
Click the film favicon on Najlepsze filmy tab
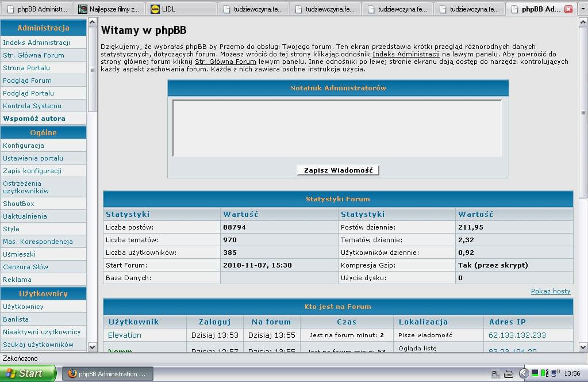pyautogui.click(x=83, y=9)
